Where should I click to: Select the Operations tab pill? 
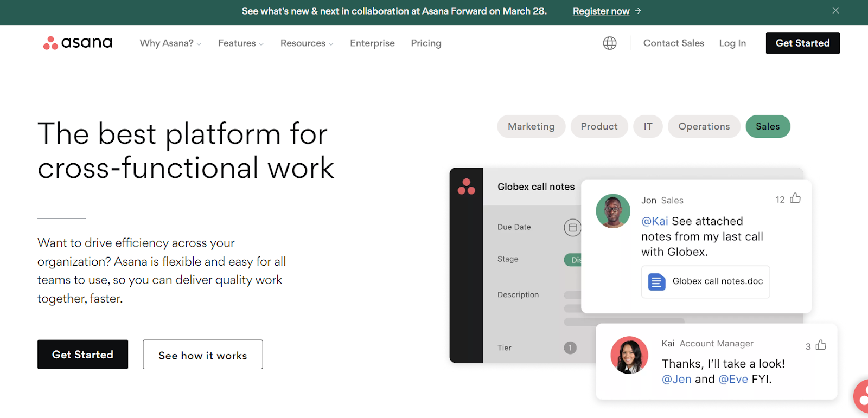(x=704, y=126)
